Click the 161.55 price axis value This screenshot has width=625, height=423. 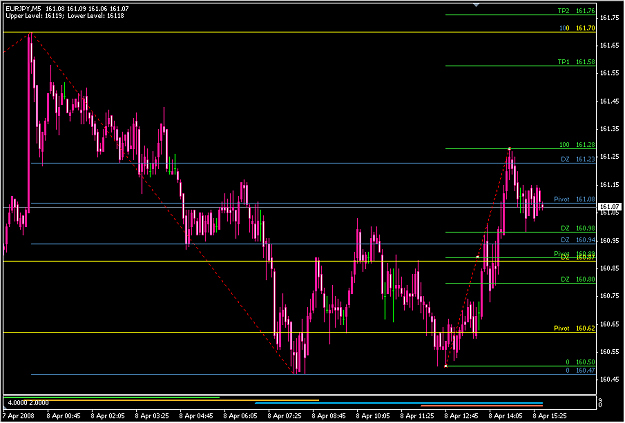click(608, 73)
